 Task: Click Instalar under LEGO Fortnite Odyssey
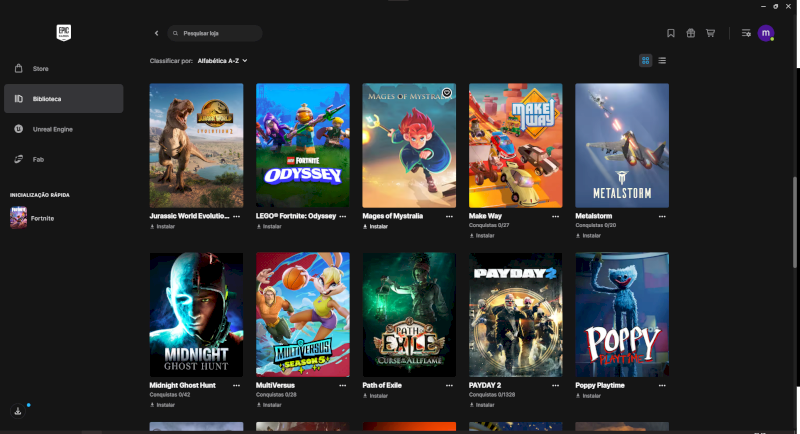269,226
